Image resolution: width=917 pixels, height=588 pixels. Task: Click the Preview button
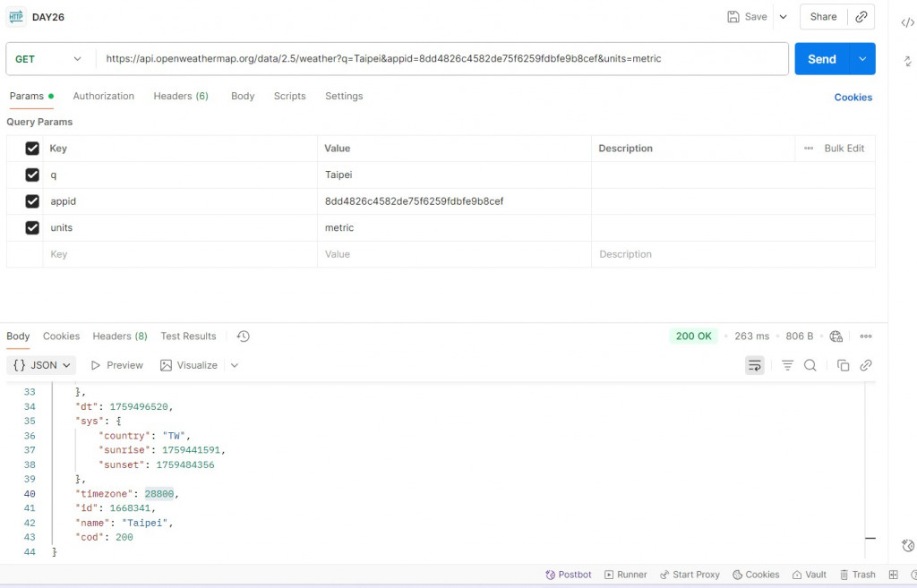click(x=117, y=365)
